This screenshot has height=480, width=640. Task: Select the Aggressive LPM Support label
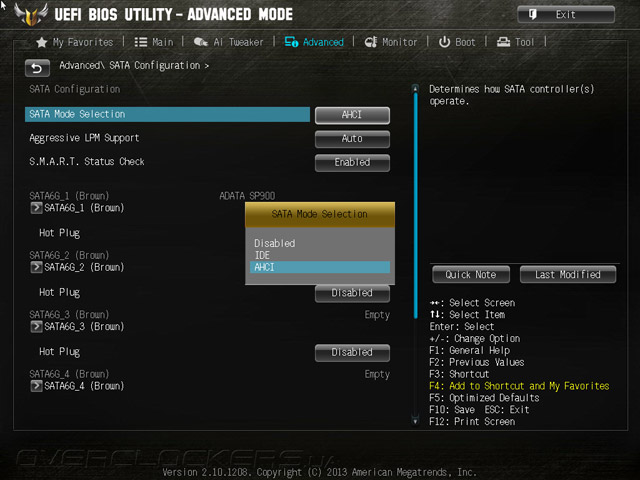tap(84, 138)
